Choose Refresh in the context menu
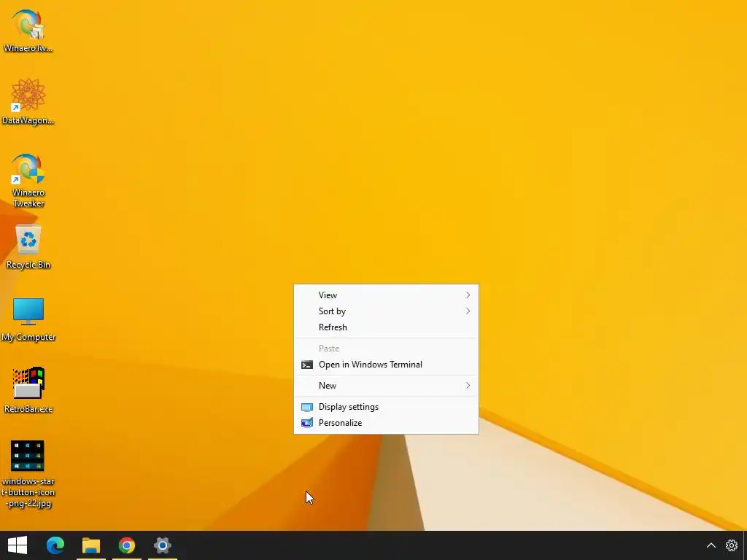Screen dimensions: 747x560 [x=387, y=327]
